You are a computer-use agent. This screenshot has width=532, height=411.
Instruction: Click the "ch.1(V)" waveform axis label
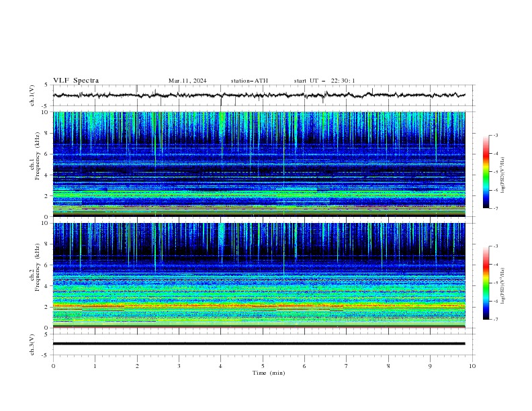(32, 95)
